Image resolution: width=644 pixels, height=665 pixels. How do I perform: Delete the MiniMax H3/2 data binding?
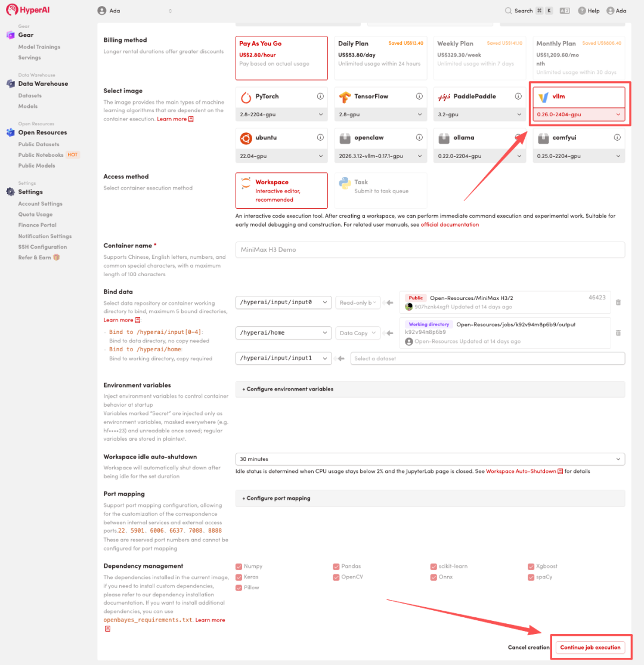click(618, 302)
